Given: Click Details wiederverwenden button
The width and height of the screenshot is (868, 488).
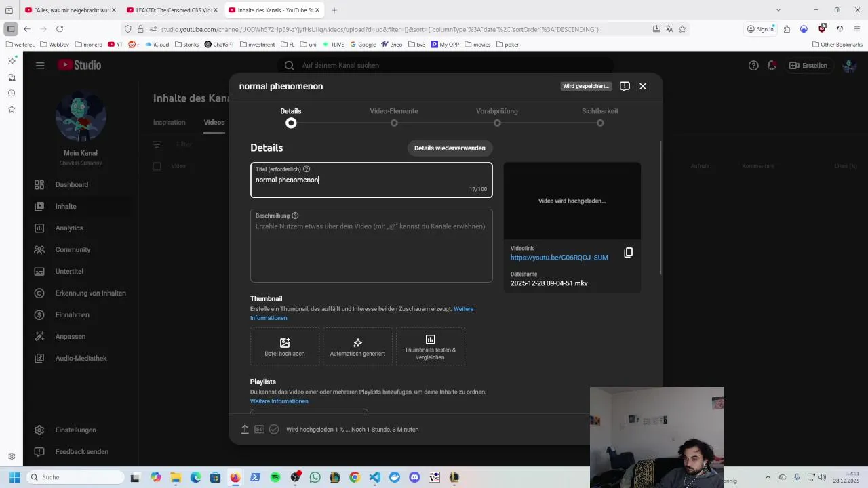Looking at the screenshot, I should (x=450, y=148).
